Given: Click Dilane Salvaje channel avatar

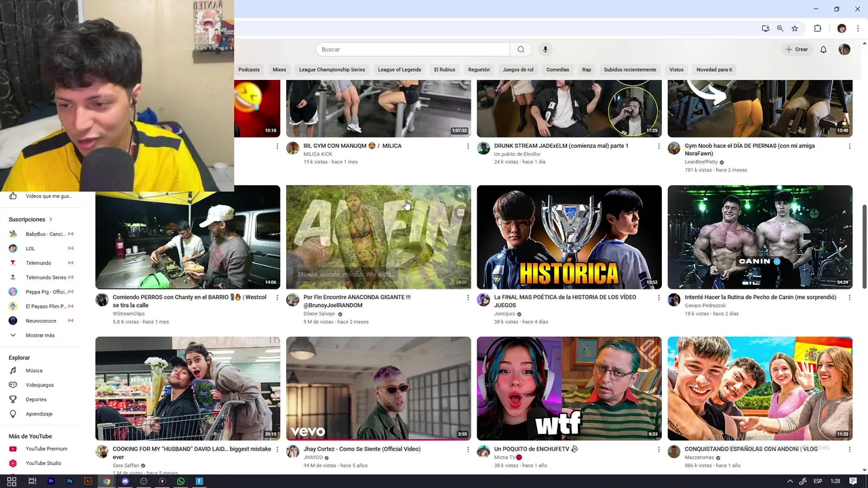Looking at the screenshot, I should click(x=292, y=300).
